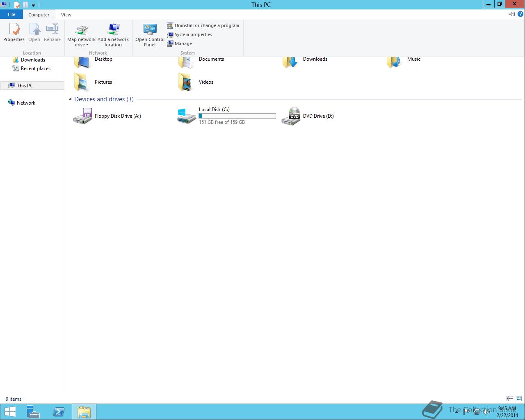Viewport: 525px width, 420px height.
Task: Open the Customize Quick Access Toolbar dropdown
Action: pyautogui.click(x=33, y=5)
